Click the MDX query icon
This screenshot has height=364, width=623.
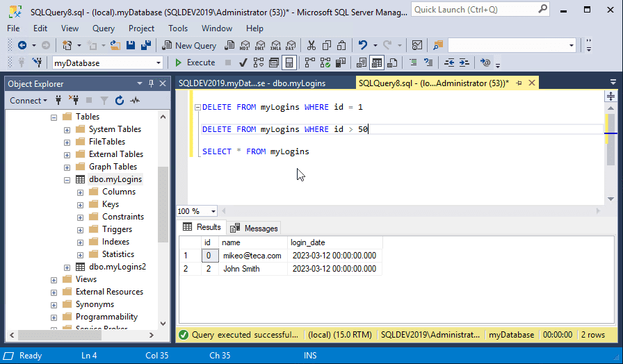245,46
